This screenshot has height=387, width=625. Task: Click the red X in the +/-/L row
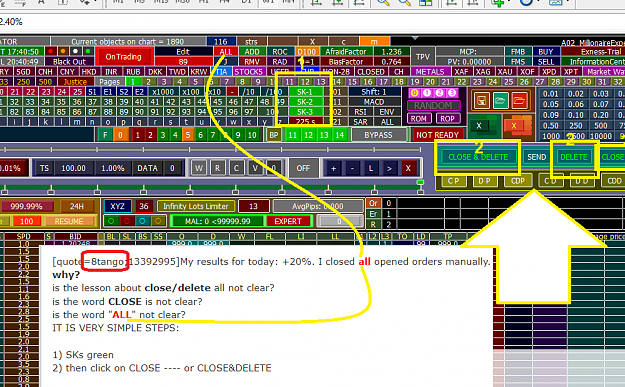pyautogui.click(x=408, y=168)
